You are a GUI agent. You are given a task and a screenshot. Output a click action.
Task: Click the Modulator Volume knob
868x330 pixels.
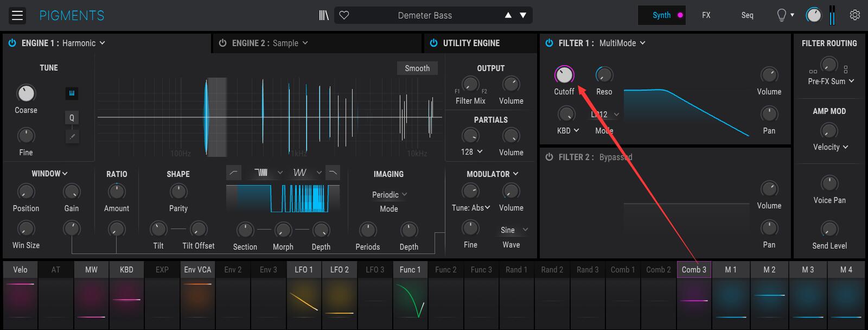click(x=511, y=191)
